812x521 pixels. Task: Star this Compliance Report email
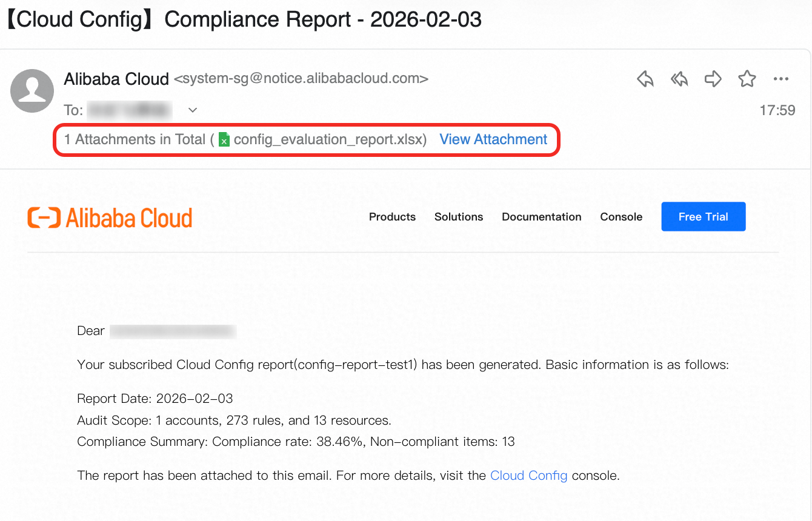[x=747, y=79]
